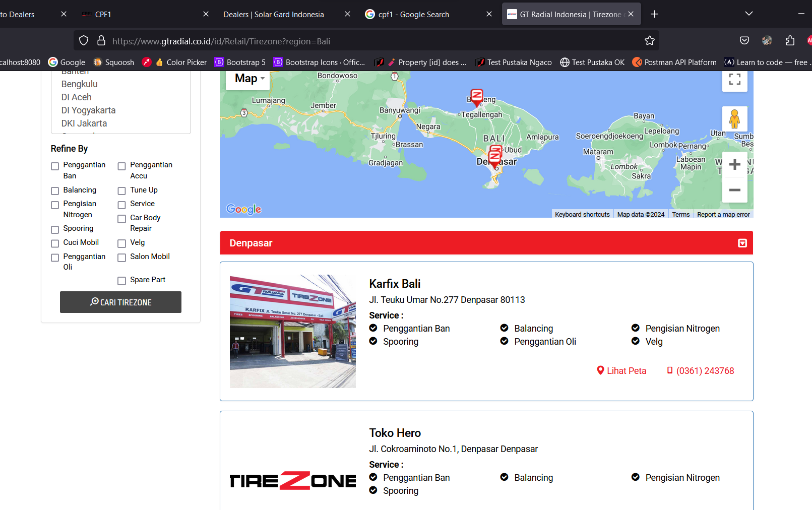Open Lihat Peta link for Karfix Bali

[x=621, y=371]
